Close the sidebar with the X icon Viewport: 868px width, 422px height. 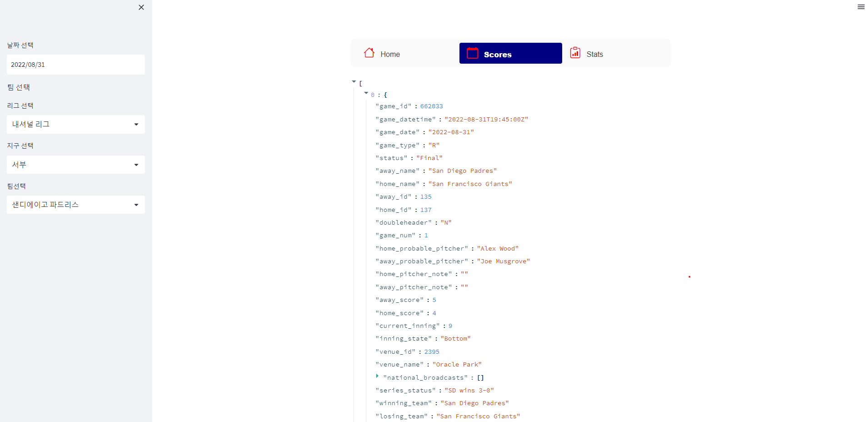tap(141, 7)
